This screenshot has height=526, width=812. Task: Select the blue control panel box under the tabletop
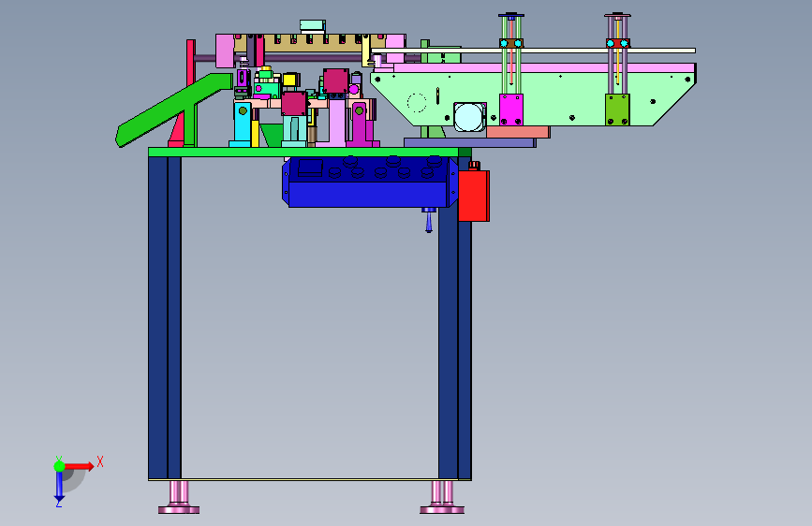[x=369, y=183]
